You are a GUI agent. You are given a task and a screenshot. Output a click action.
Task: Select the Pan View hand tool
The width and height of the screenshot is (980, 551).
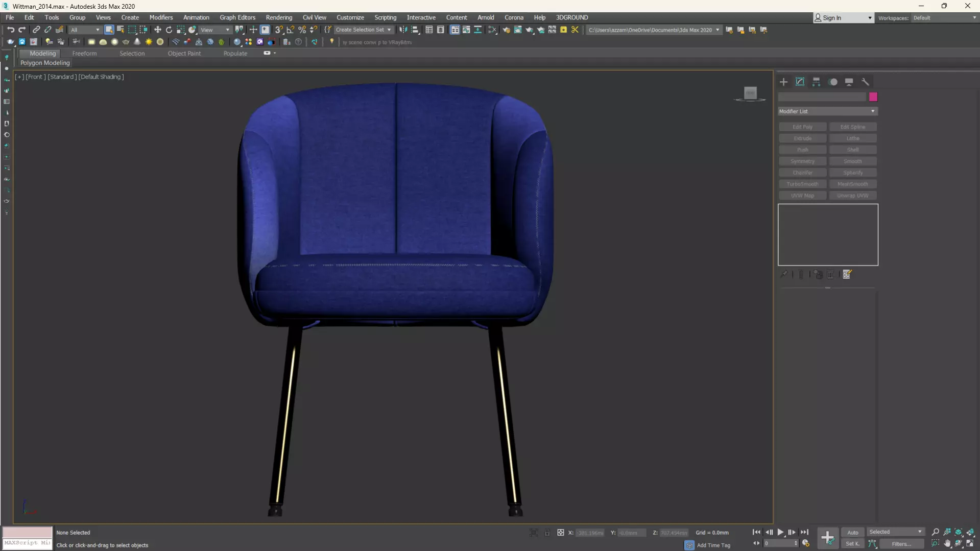(947, 544)
